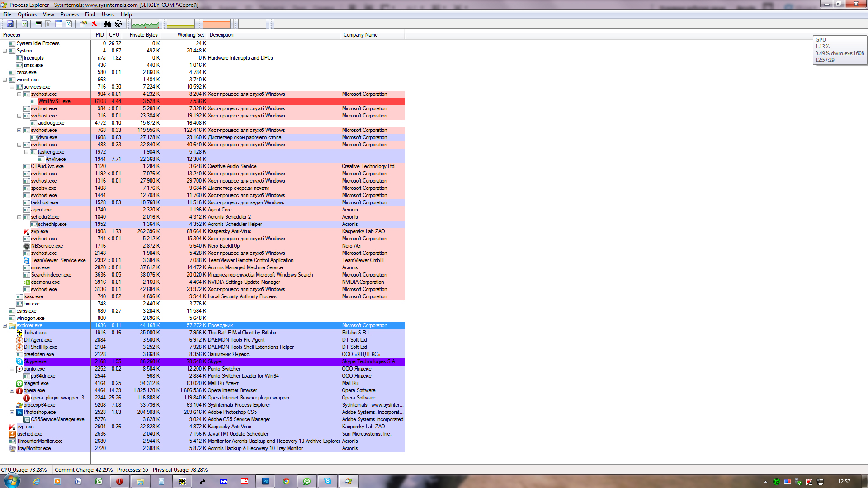Sort by the PID column header
The height and width of the screenshot is (488, 868).
99,35
